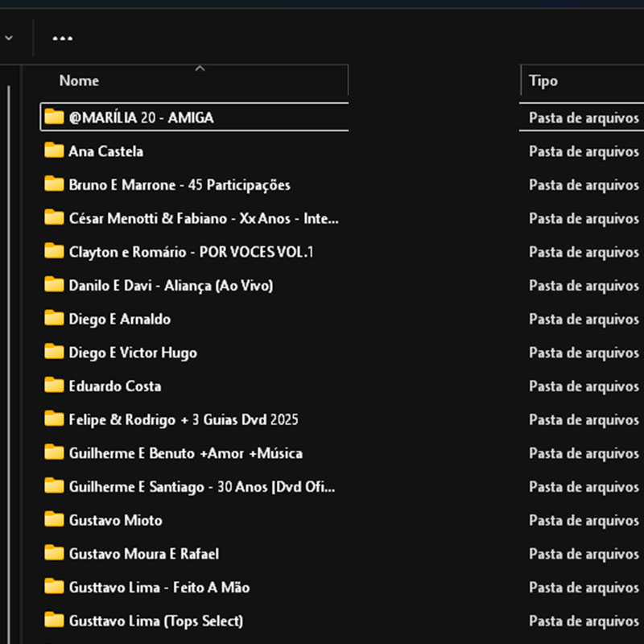The image size is (644, 644).
Task: Click the folder icon for Guilherme E Santiago
Action: point(54,485)
